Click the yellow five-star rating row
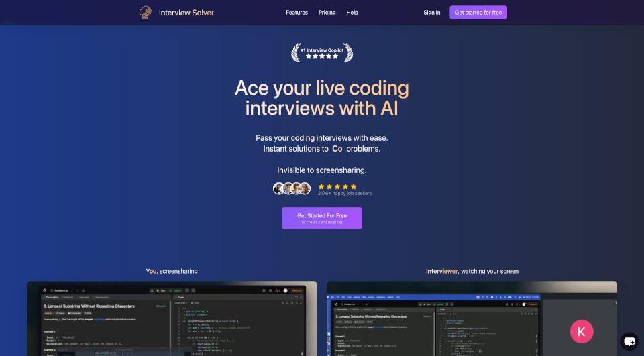Viewport: 644px width, 356px height. 337,186
